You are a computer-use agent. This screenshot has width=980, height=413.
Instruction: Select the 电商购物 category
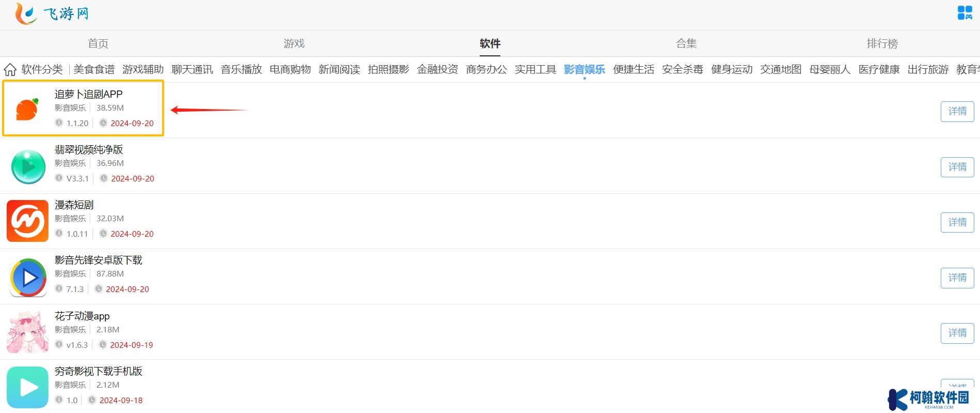point(290,69)
